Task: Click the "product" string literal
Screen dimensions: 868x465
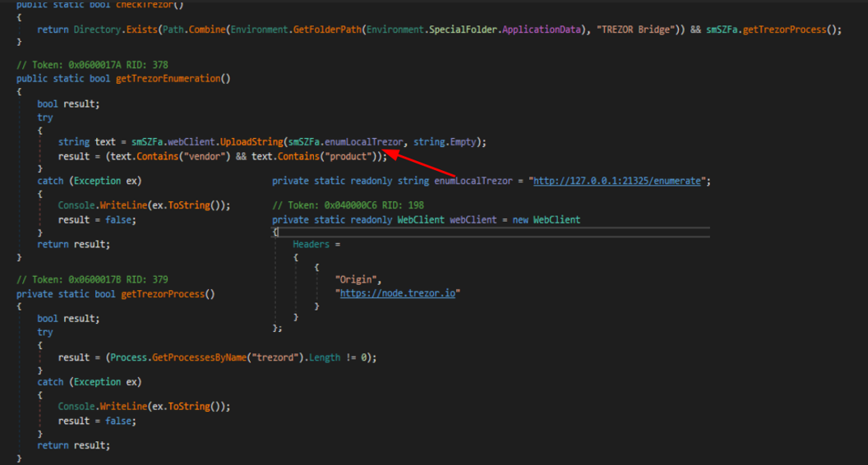Action: point(351,156)
